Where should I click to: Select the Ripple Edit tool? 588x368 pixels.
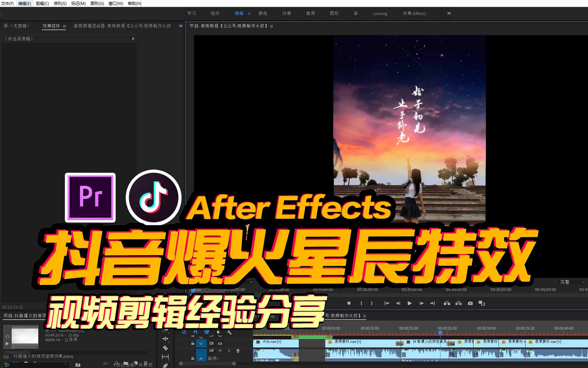point(165,339)
